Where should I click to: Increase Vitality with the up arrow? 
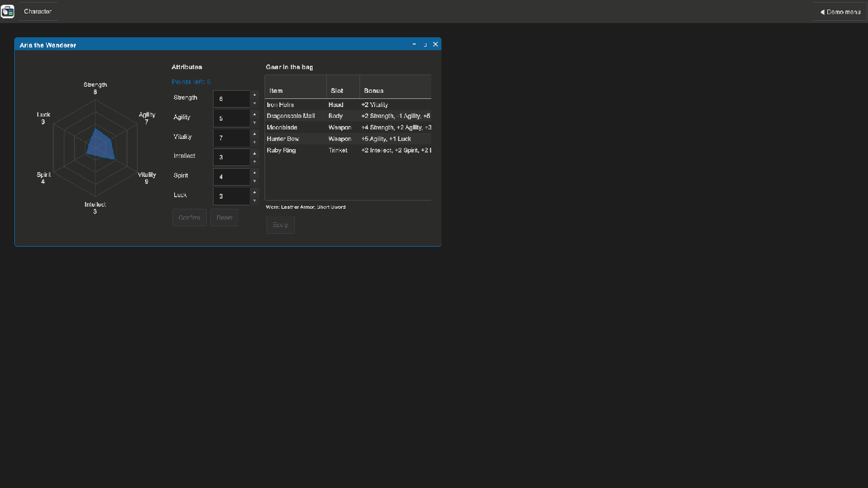pos(254,134)
